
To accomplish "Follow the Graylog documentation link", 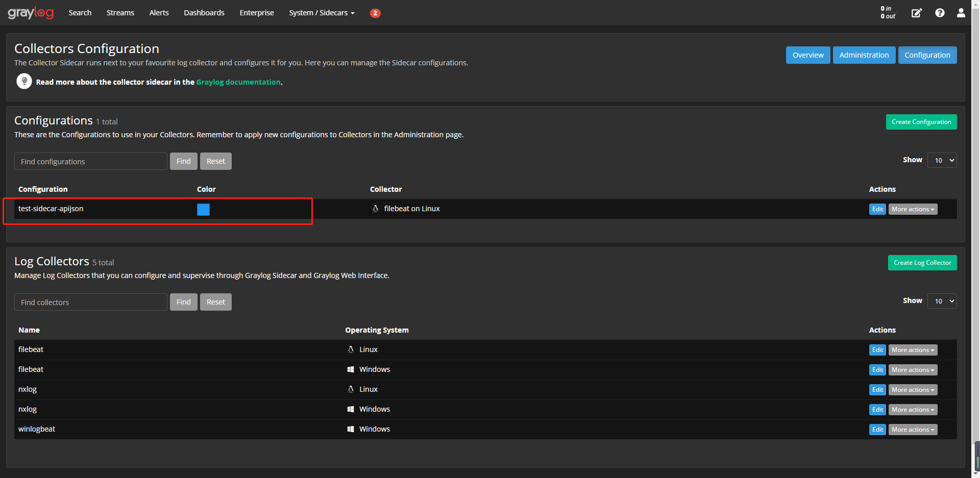I will click(238, 82).
